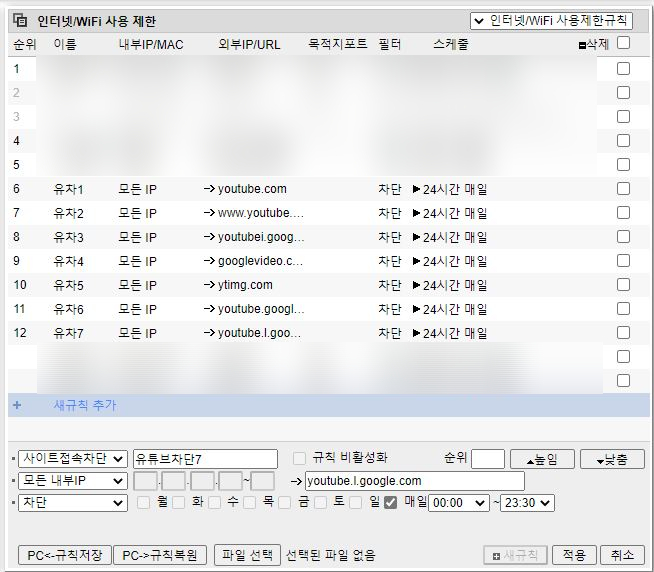Click the first internal IP octet field
The height and width of the screenshot is (572, 654).
(145, 481)
